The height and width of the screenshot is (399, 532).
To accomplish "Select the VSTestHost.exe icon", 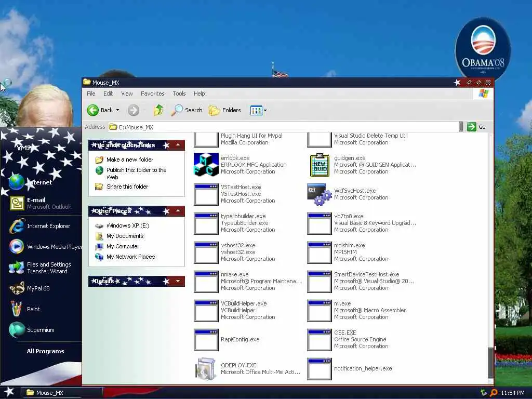I will tap(206, 194).
